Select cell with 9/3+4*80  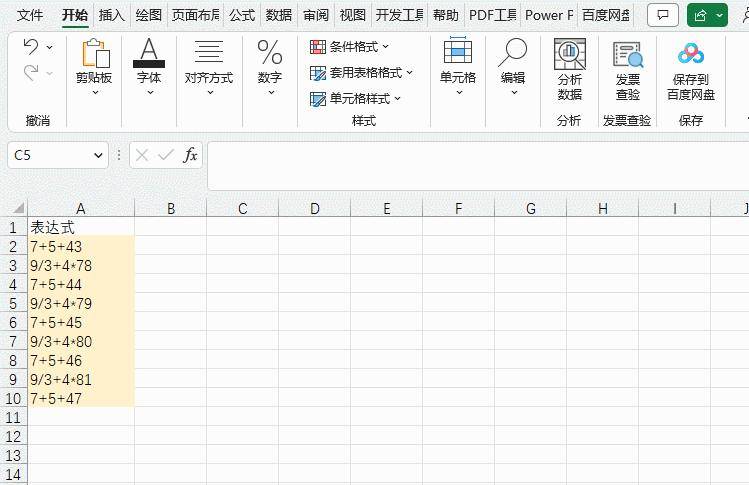tap(81, 341)
